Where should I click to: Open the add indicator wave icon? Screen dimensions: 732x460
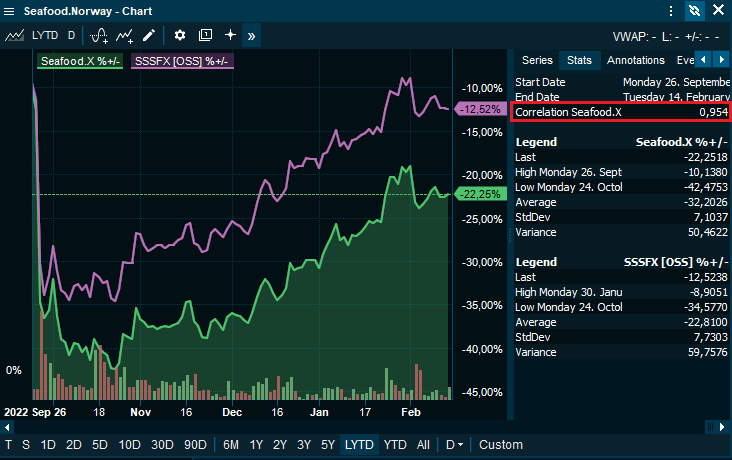click(99, 35)
